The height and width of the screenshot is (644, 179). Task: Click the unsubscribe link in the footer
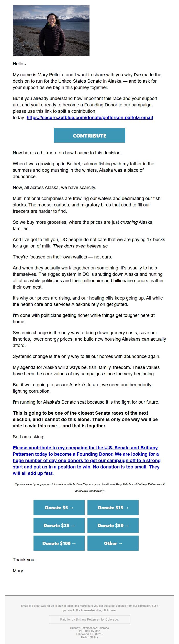[x=100, y=610]
